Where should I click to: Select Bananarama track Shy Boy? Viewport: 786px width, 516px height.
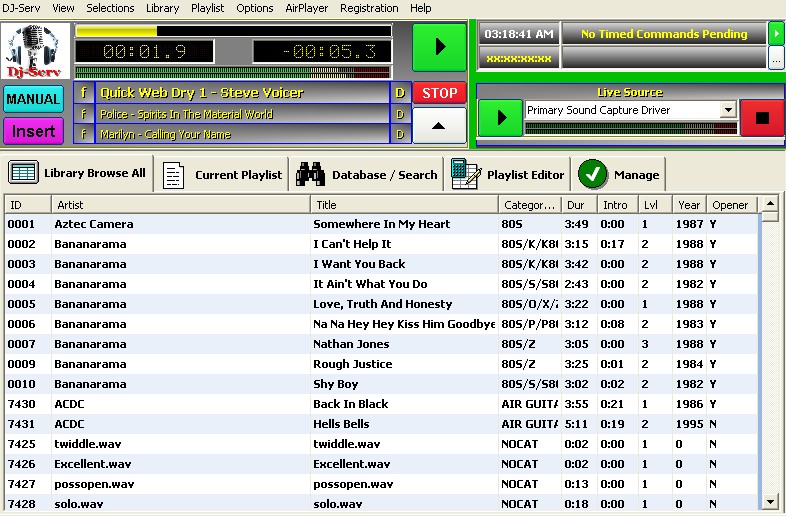(381, 384)
